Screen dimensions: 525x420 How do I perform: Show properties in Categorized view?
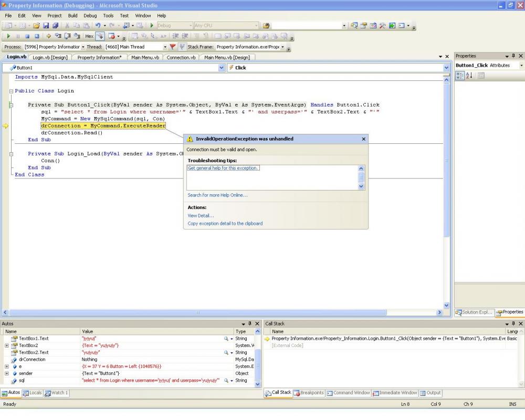[460, 76]
